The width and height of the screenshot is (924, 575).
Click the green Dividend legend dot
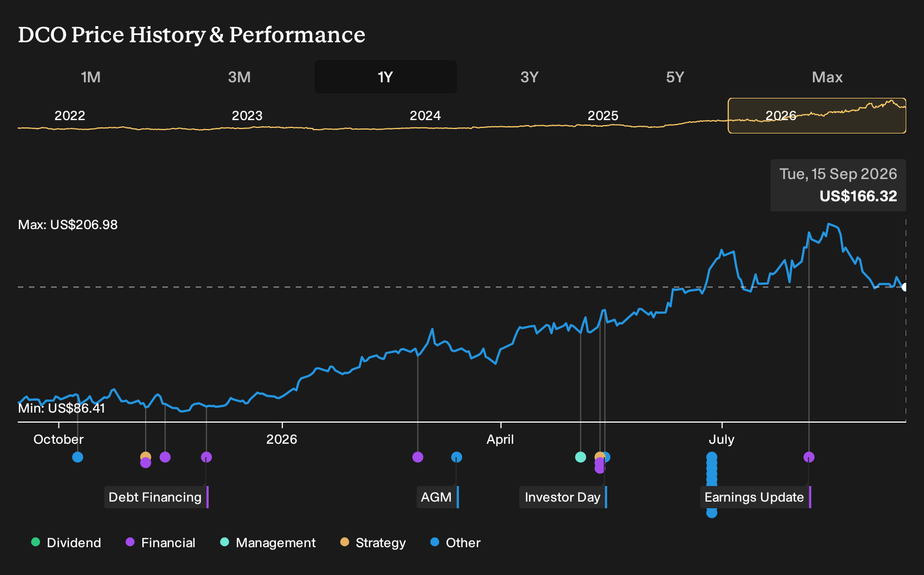(x=36, y=542)
